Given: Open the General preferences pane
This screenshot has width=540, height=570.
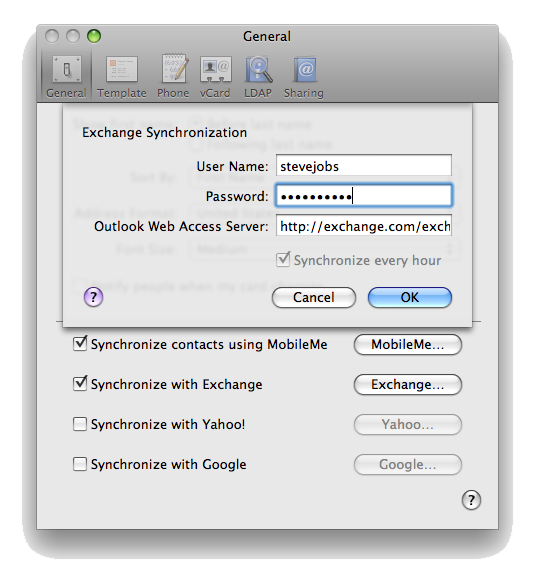Looking at the screenshot, I should pos(66,77).
